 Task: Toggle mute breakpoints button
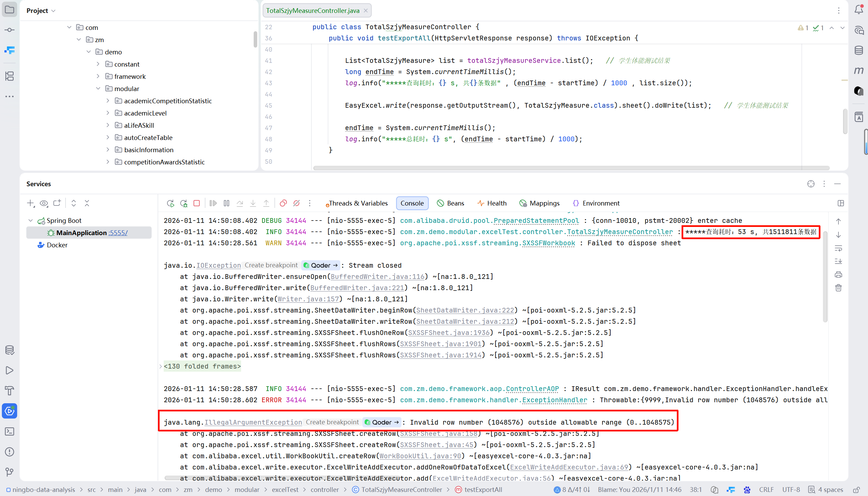(x=296, y=203)
